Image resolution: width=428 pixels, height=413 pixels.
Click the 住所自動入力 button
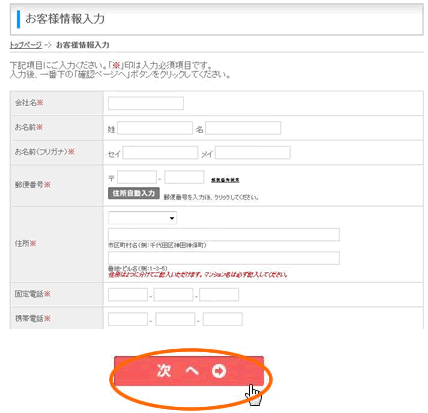134,193
